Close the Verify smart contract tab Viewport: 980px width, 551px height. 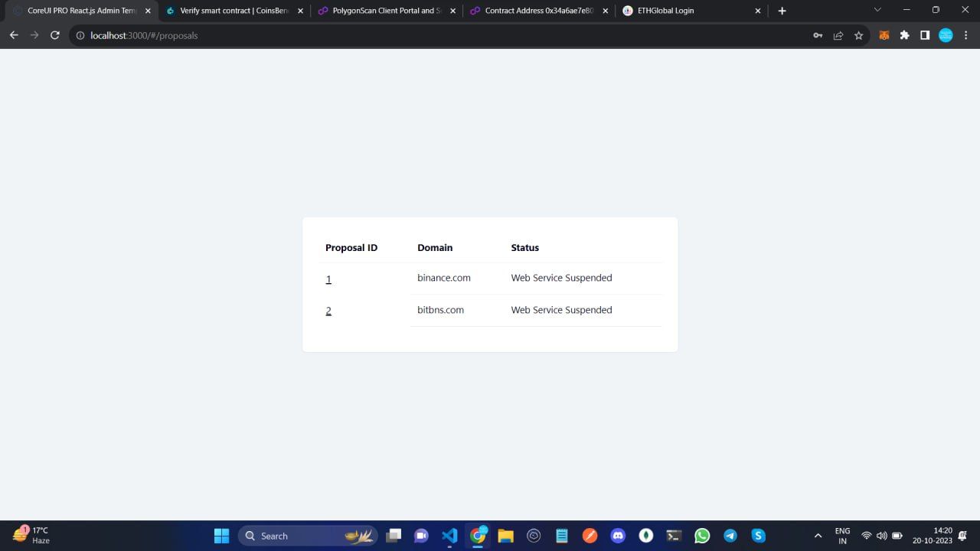[x=300, y=11]
